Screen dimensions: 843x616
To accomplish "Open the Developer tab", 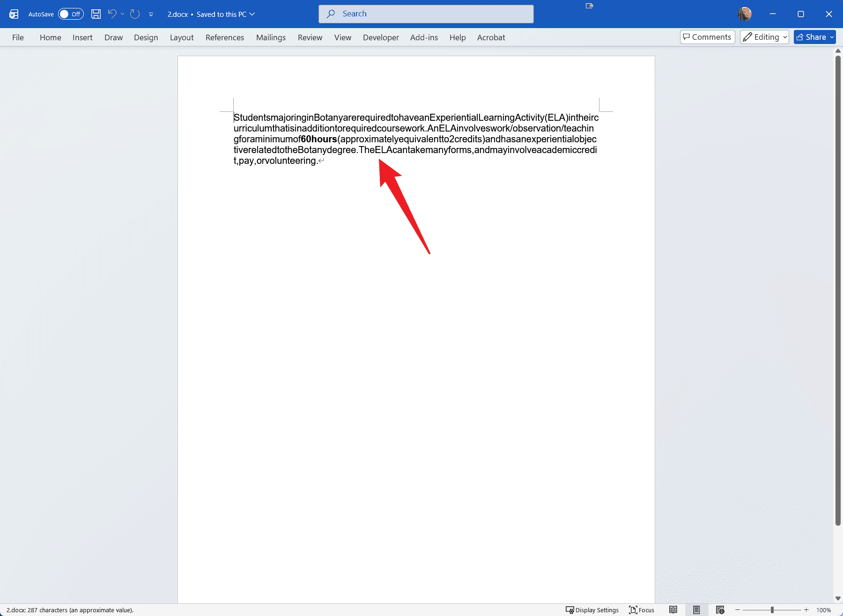I will [x=381, y=37].
